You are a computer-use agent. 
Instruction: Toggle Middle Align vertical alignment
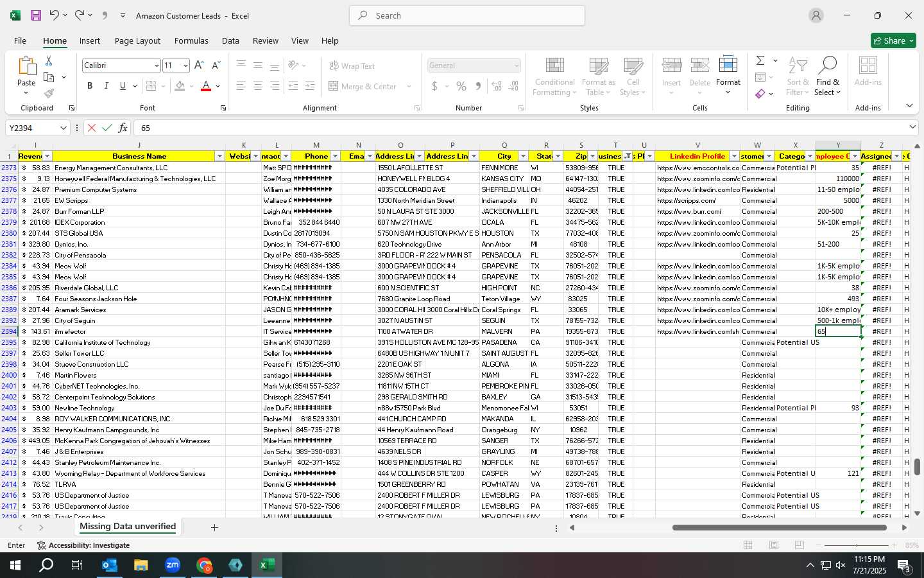click(x=257, y=66)
